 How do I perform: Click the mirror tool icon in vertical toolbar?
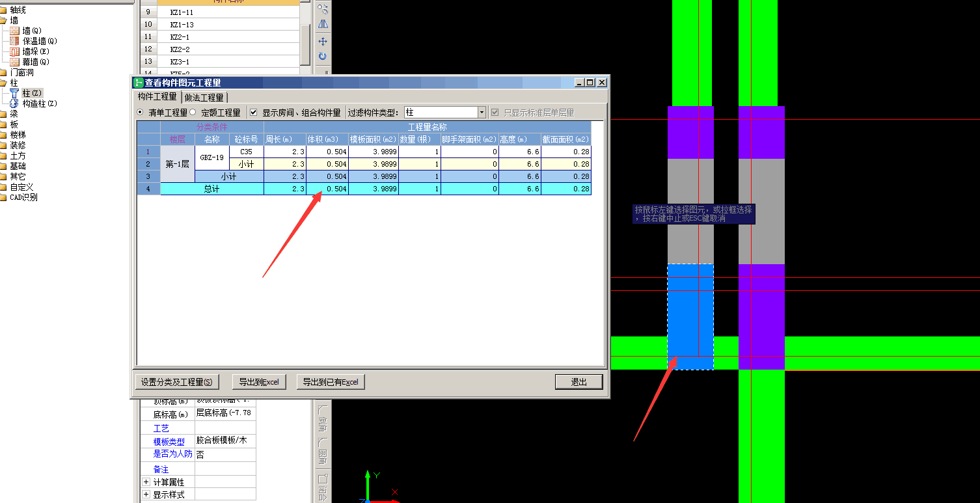[323, 24]
